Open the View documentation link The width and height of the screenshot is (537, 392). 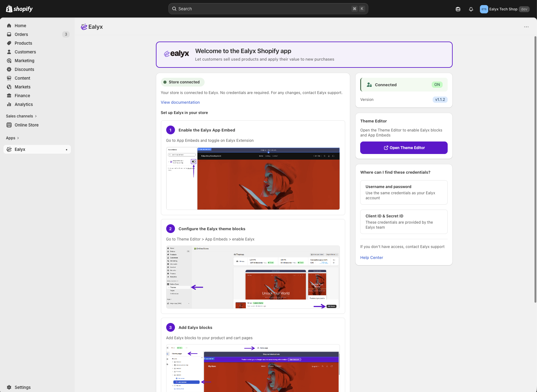[180, 102]
